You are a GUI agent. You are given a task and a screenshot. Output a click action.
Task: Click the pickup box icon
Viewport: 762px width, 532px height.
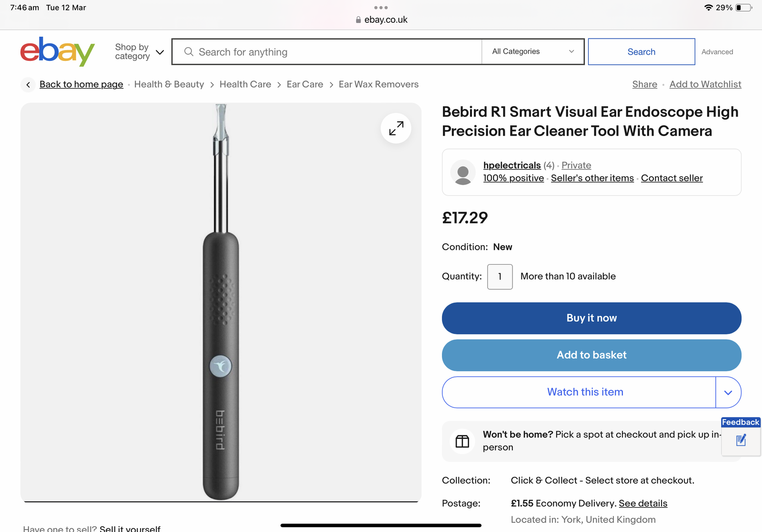point(462,442)
